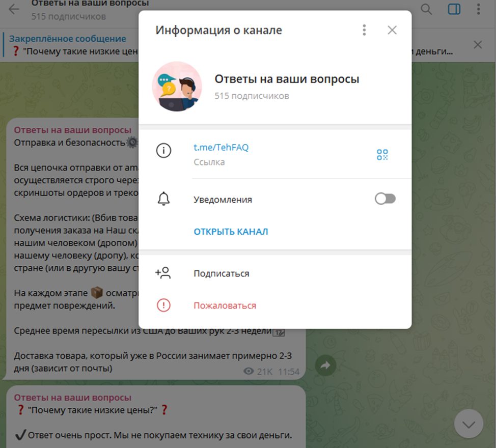Click the info circle icon beside link
Image resolution: width=496 pixels, height=448 pixels.
pyautogui.click(x=163, y=151)
